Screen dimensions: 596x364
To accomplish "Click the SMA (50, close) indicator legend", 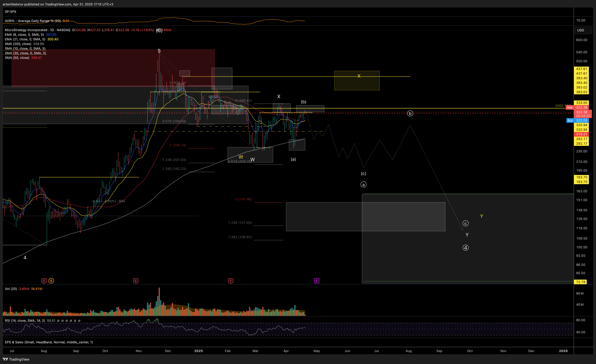I will [x=17, y=57].
